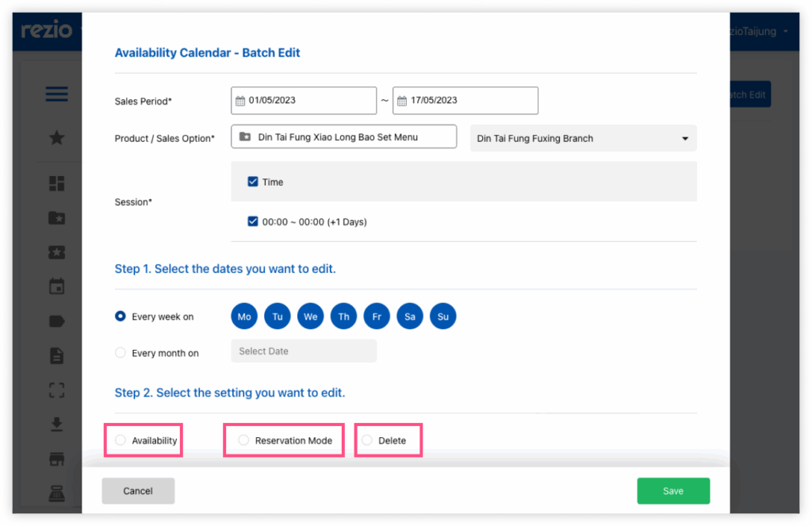Click the green Save button
The height and width of the screenshot is (526, 812).
pos(673,491)
